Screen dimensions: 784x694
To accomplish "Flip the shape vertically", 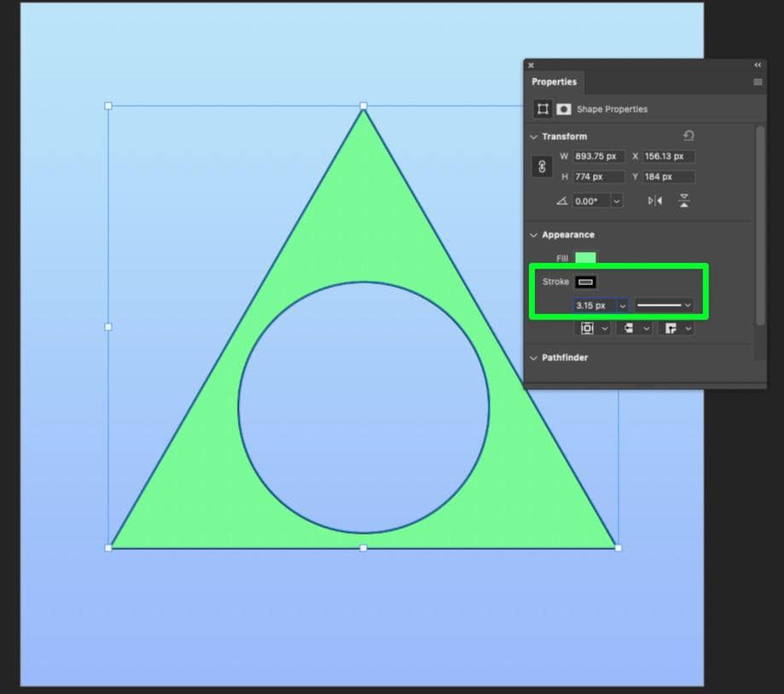I will click(x=684, y=201).
